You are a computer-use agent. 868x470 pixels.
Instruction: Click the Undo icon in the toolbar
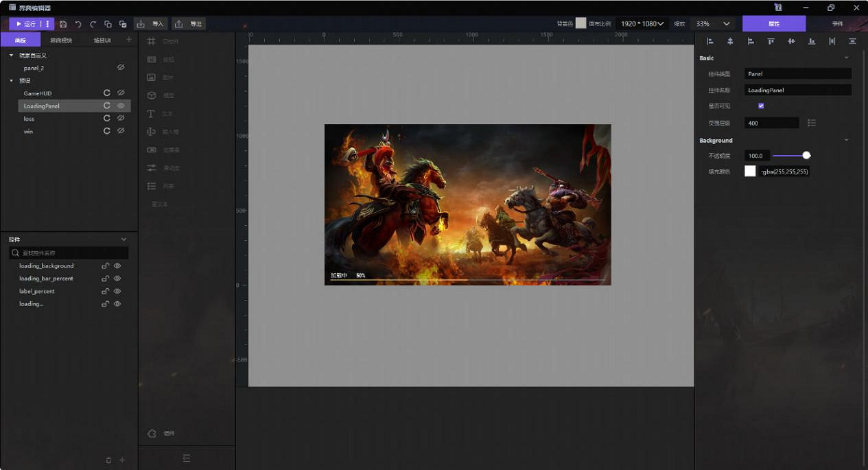(x=78, y=23)
